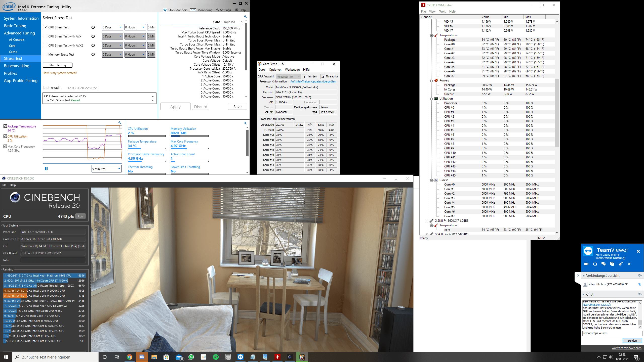The height and width of the screenshot is (362, 644).
Task: Open Google Chrome from the taskbar
Action: pyautogui.click(x=129, y=357)
